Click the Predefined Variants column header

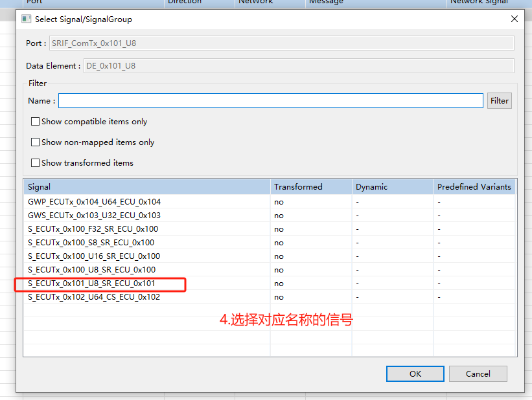pyautogui.click(x=474, y=187)
